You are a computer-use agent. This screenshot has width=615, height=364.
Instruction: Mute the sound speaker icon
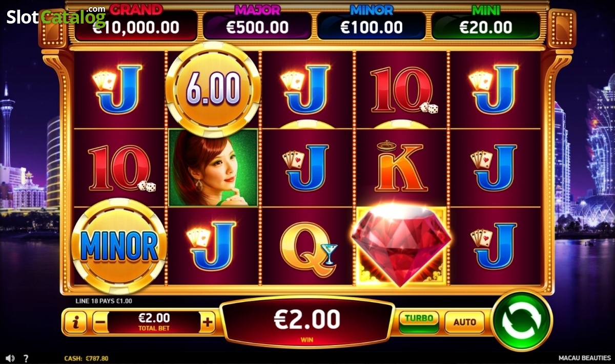(x=10, y=358)
